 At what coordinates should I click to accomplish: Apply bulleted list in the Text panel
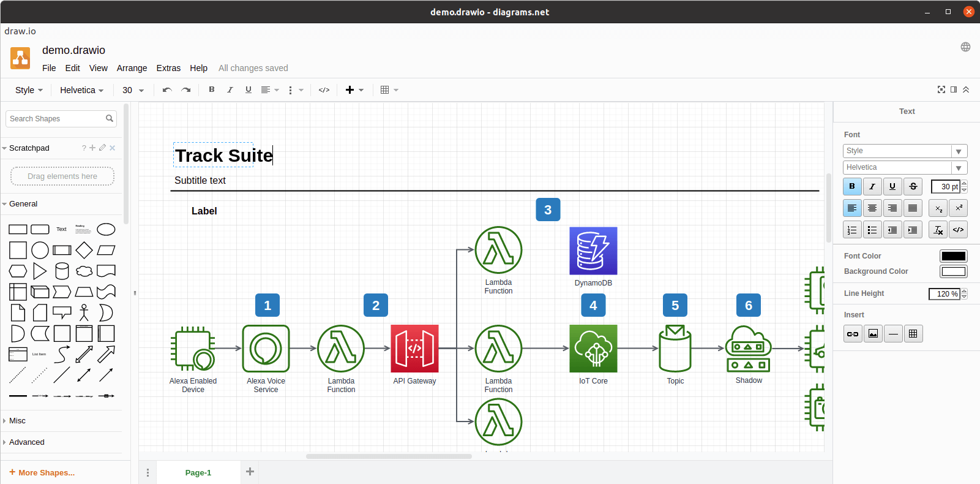click(872, 230)
